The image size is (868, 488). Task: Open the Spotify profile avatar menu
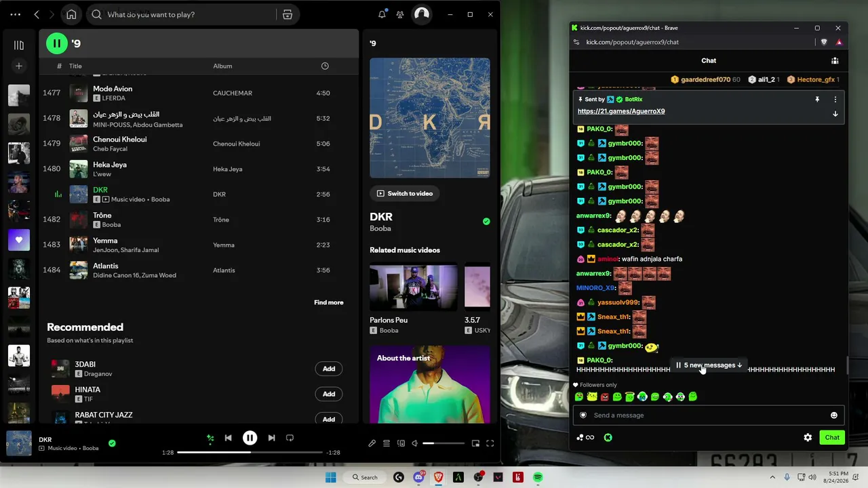coord(422,14)
